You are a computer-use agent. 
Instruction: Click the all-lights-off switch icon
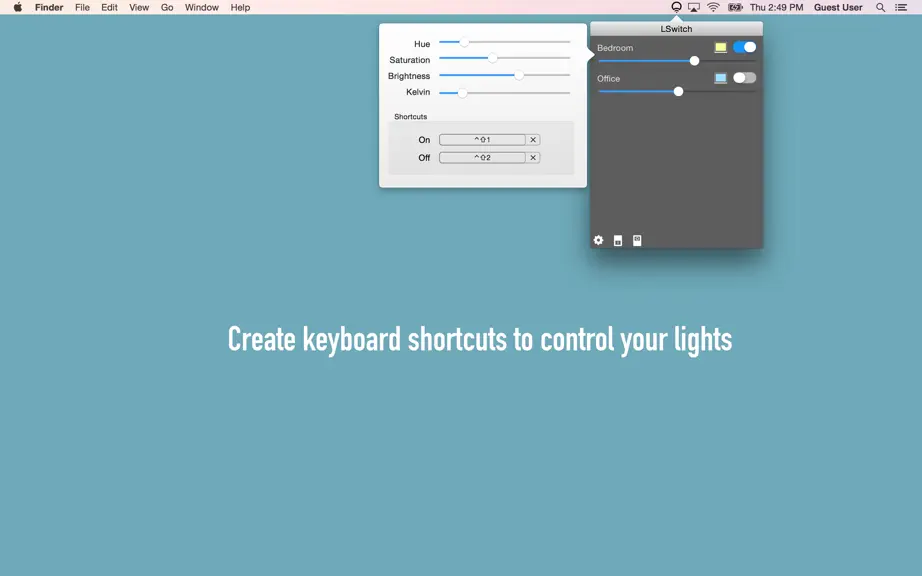[618, 240]
